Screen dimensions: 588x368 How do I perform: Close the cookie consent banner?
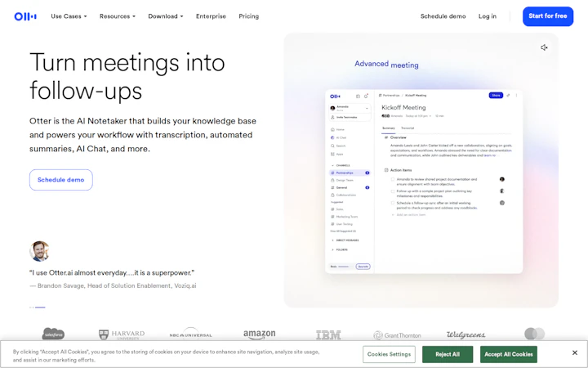(574, 353)
